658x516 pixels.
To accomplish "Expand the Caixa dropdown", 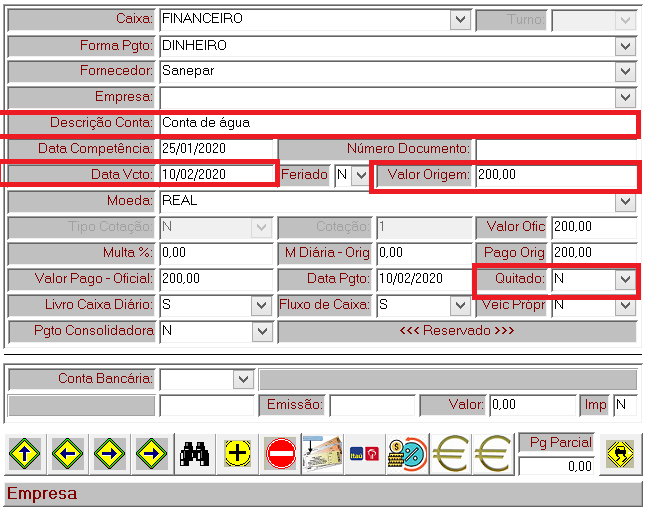I will (x=460, y=19).
